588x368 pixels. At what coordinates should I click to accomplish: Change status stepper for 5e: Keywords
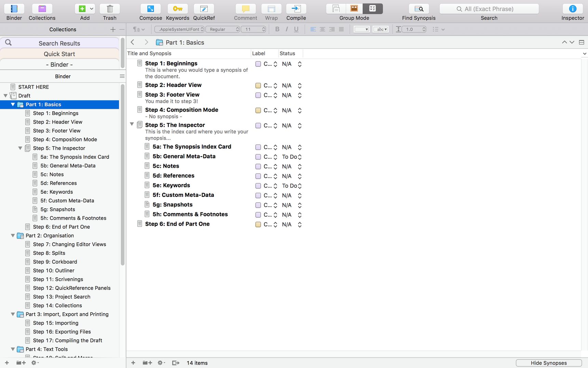tap(300, 186)
